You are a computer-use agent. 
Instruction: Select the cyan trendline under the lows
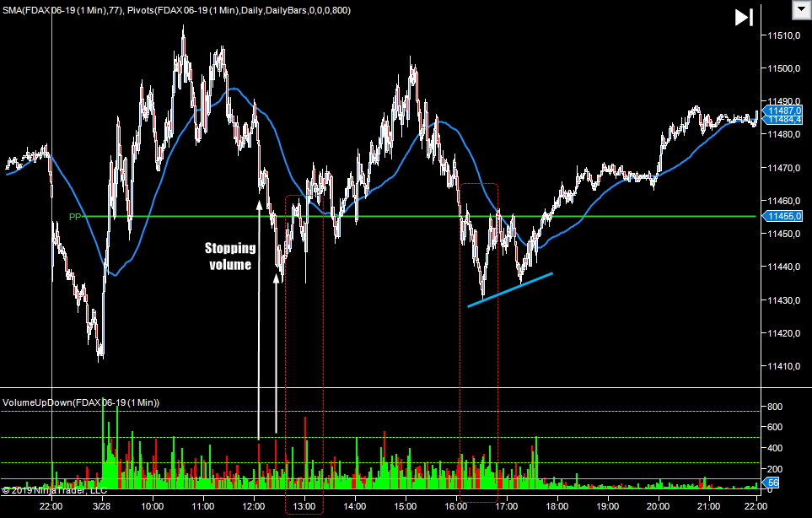pos(510,289)
